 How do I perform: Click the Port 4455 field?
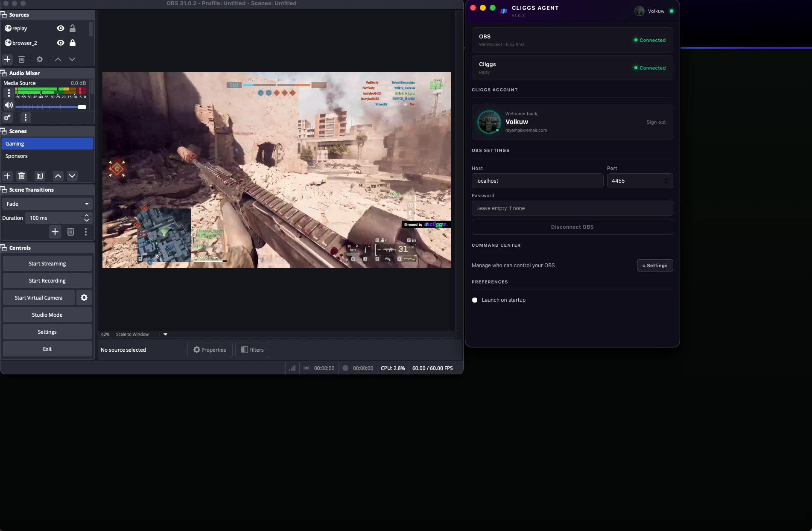640,181
